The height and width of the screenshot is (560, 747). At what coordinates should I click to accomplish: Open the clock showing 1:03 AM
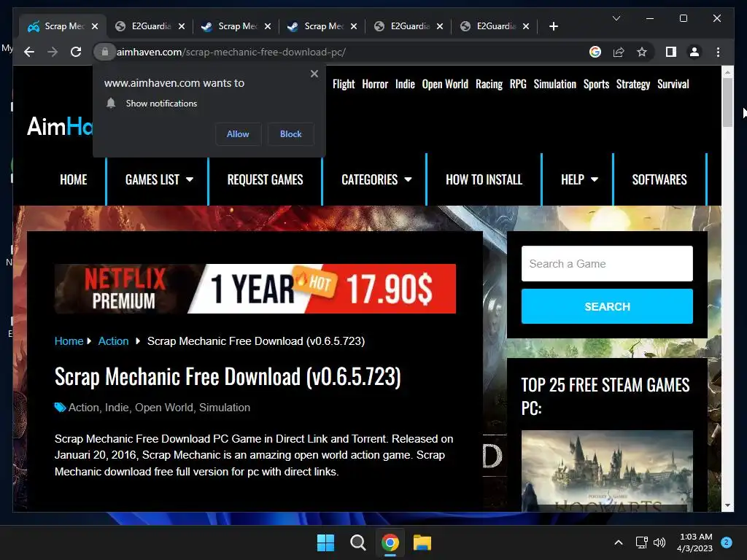695,542
